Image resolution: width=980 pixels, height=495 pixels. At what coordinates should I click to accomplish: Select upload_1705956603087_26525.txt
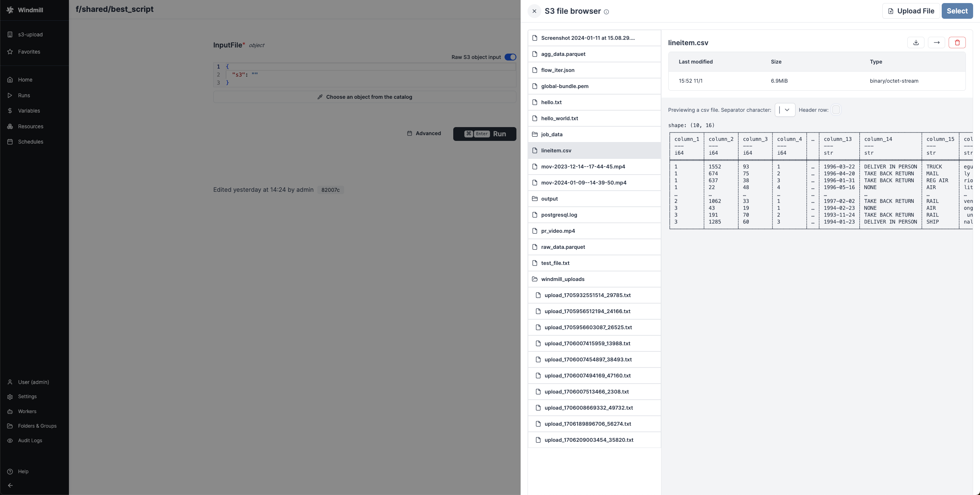pyautogui.click(x=594, y=327)
